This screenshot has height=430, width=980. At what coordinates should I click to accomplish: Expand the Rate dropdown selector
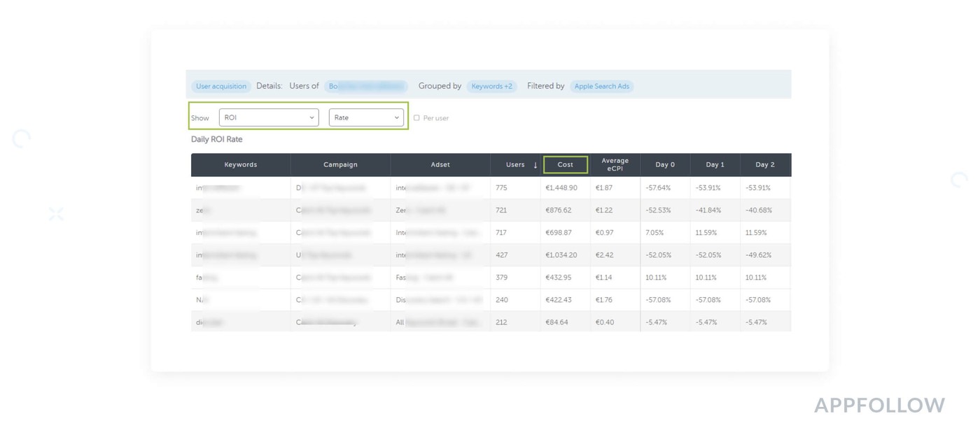coord(366,117)
